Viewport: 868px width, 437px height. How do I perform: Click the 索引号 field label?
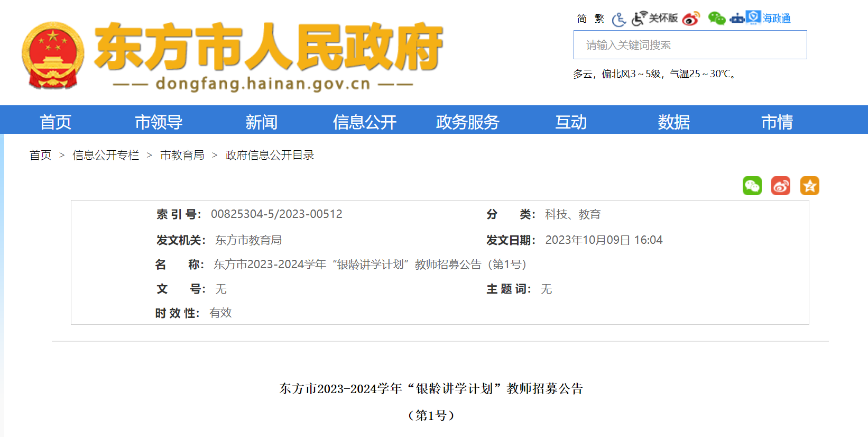tap(179, 214)
